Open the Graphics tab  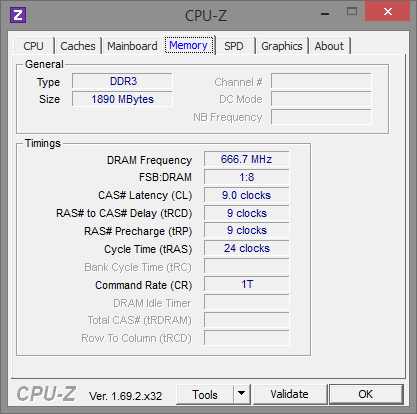[282, 46]
